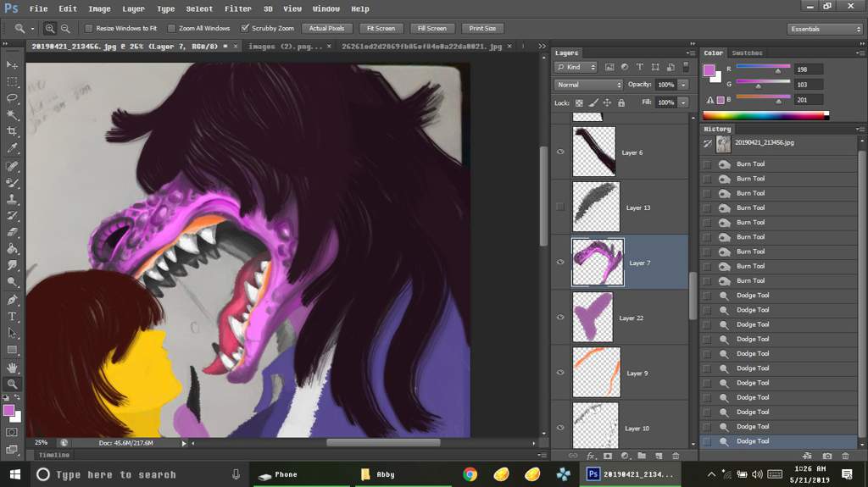Hide Layer 10 visibility eye
This screenshot has height=487, width=868.
[560, 427]
